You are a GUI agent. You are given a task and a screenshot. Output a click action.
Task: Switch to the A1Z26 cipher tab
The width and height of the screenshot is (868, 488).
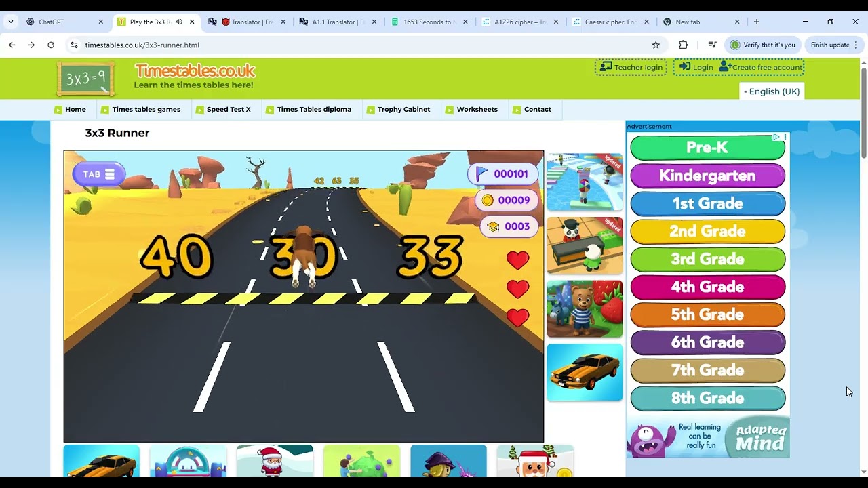[519, 22]
